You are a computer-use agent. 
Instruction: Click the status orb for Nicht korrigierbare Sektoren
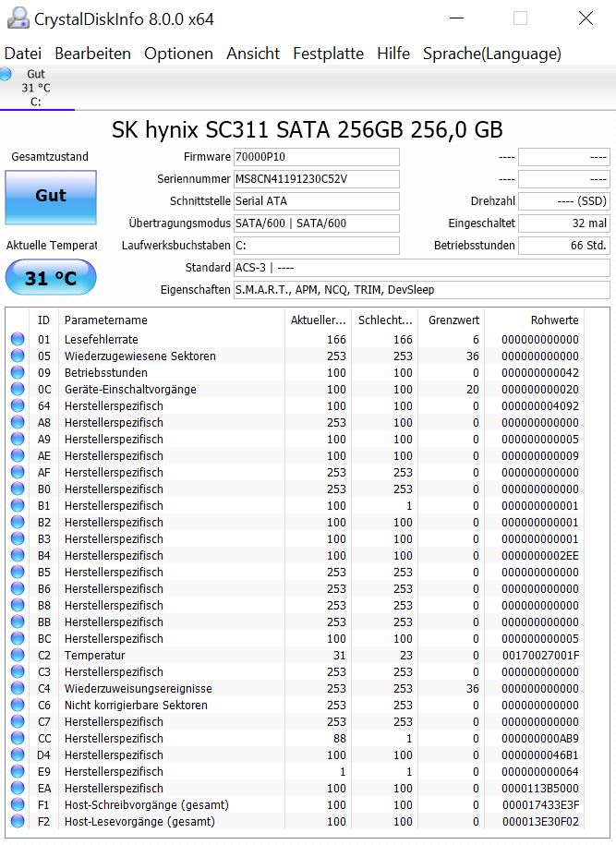(x=18, y=705)
